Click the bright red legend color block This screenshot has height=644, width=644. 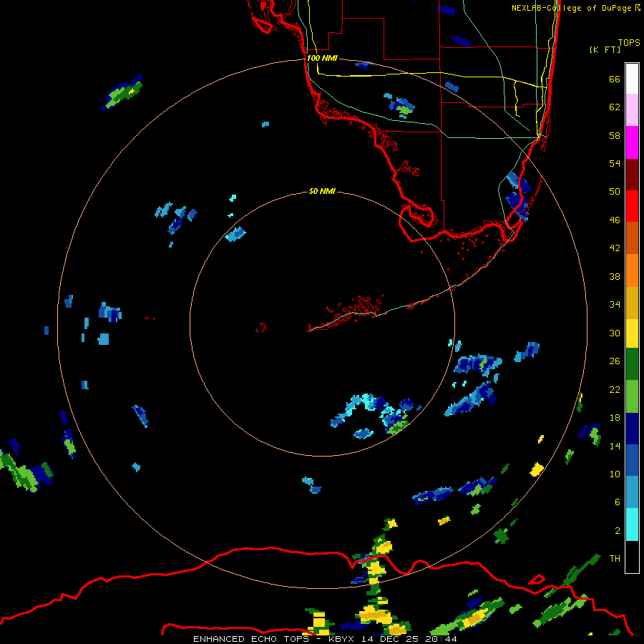click(632, 206)
